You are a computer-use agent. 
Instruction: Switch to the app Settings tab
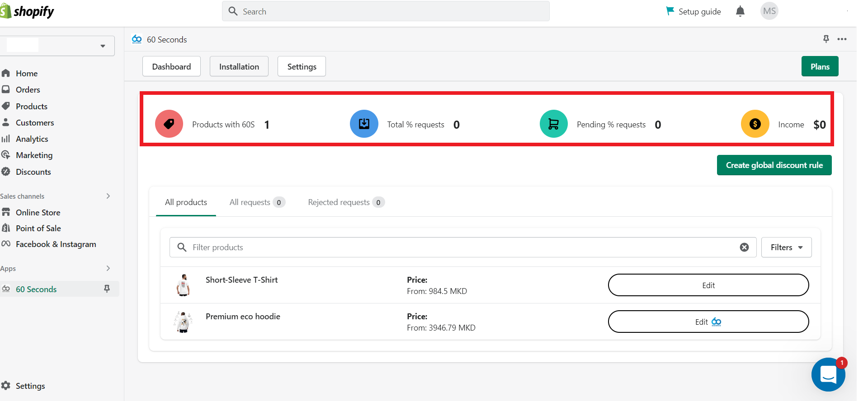(302, 67)
